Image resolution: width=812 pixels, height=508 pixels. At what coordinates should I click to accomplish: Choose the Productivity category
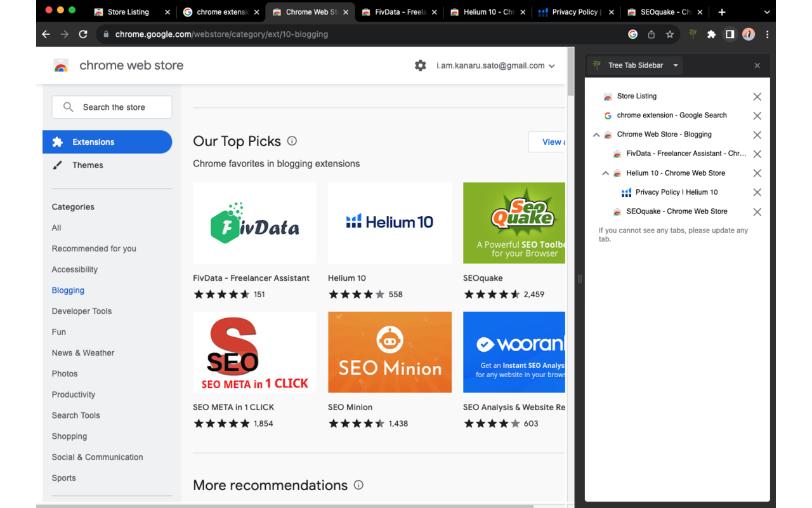pyautogui.click(x=74, y=395)
